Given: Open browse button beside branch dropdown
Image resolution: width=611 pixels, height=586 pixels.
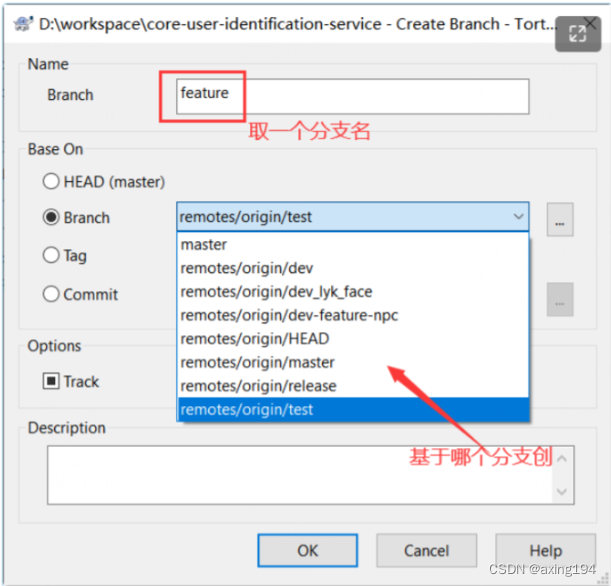Looking at the screenshot, I should [x=560, y=219].
